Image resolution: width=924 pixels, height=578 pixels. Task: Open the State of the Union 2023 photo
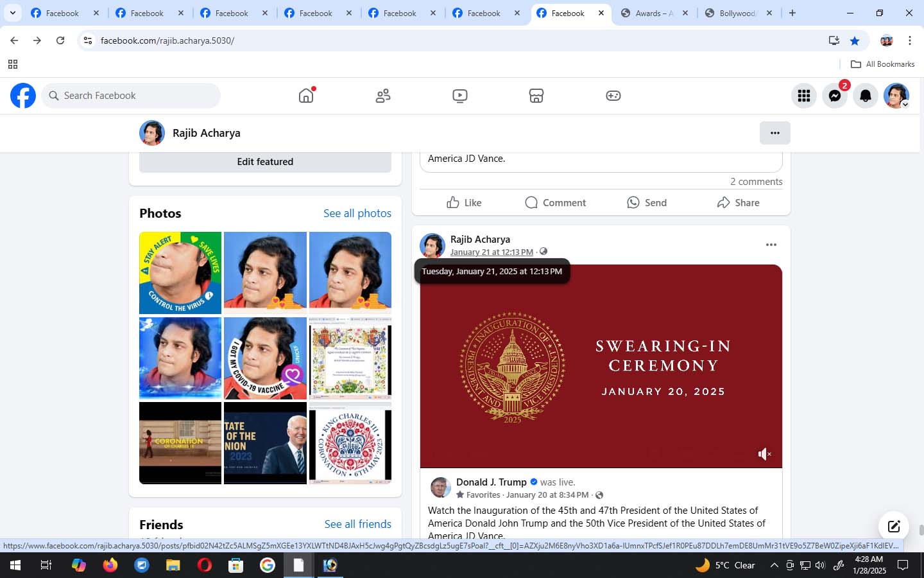click(265, 443)
